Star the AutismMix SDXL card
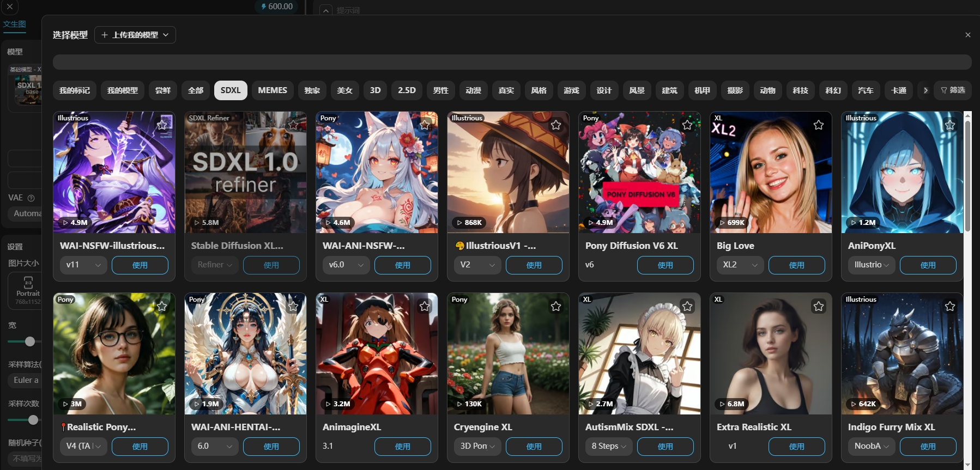This screenshot has height=470, width=980. point(687,306)
